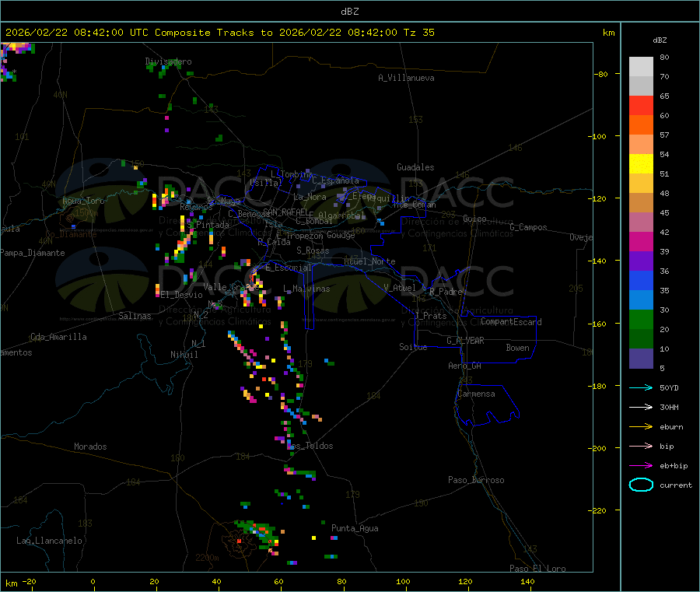700x592 pixels.
Task: Click the L_Malvinas map label
Action: click(x=306, y=289)
